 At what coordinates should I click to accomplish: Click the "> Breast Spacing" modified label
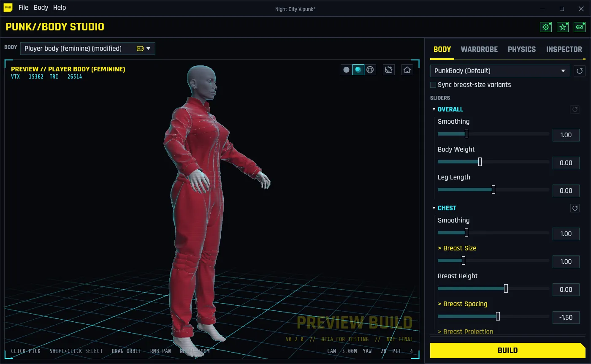[x=463, y=304]
